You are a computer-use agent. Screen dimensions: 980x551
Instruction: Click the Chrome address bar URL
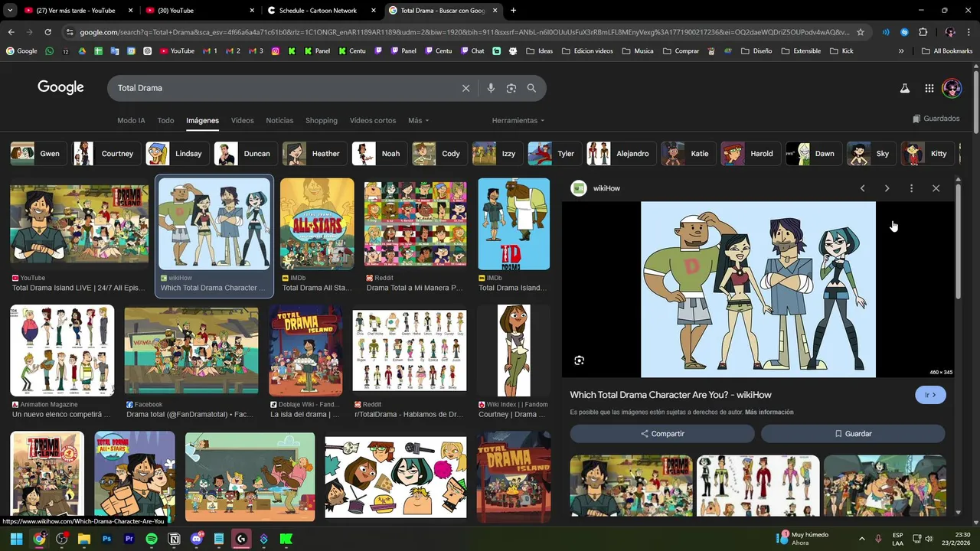(464, 32)
